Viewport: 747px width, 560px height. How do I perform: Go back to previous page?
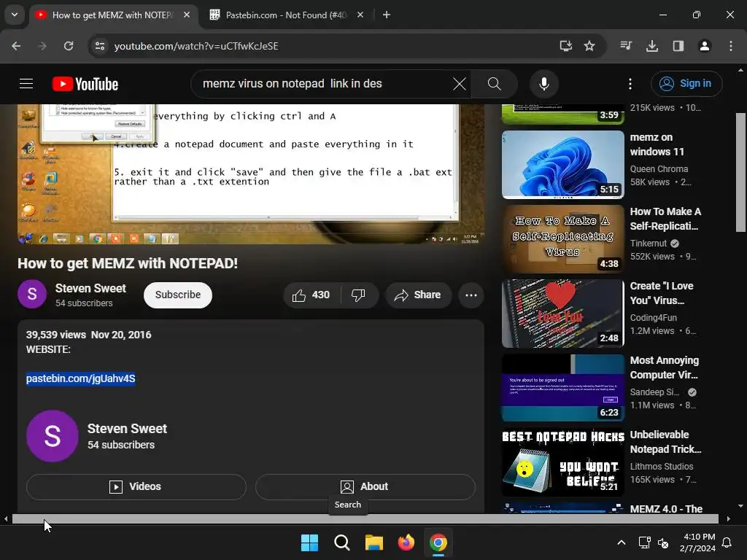(16, 46)
